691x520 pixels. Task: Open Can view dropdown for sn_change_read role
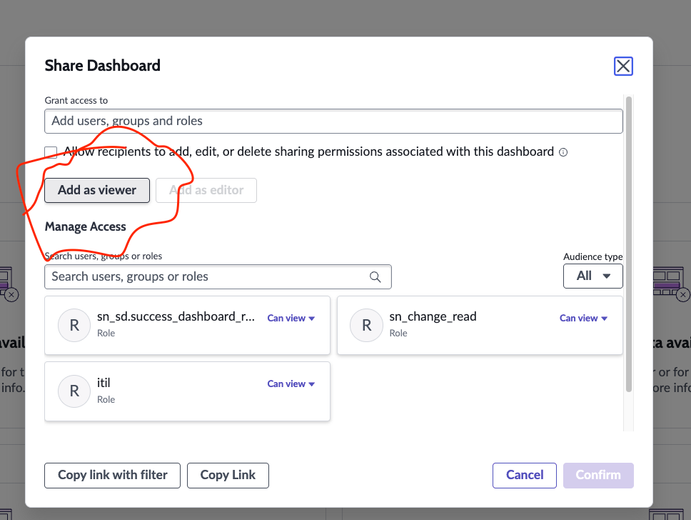point(583,318)
